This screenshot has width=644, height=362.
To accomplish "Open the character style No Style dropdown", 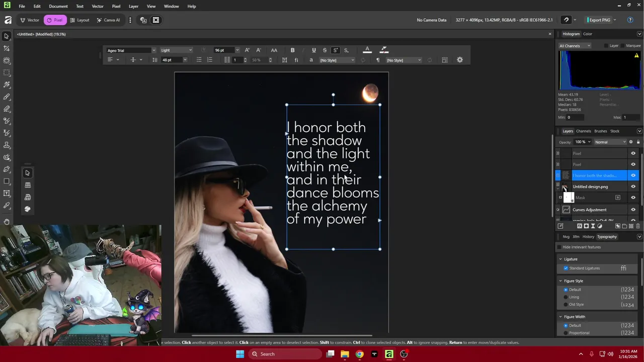I will coord(337,60).
